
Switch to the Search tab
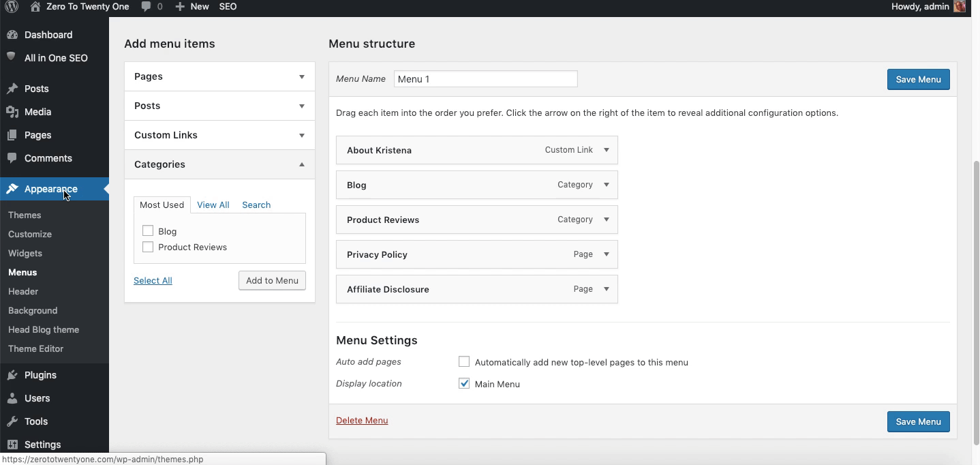pos(256,205)
